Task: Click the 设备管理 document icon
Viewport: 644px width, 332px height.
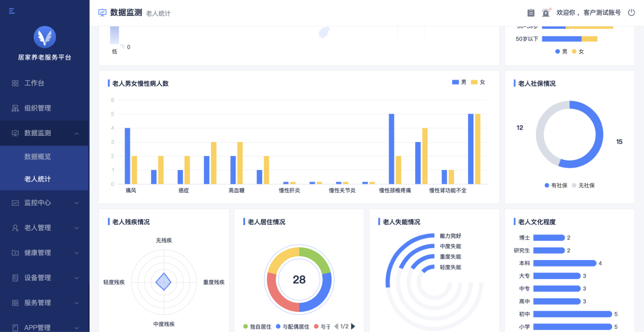Action: tap(15, 278)
